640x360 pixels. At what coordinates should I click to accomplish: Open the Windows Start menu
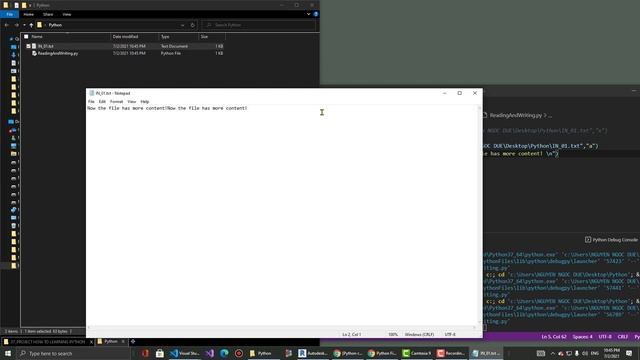[x=8, y=353]
